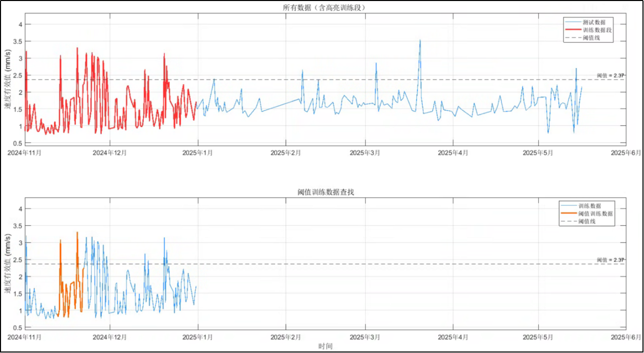Click 2024年12月 tick label in 所有数据 plot
Screen dimensions: 644x353
coord(110,152)
